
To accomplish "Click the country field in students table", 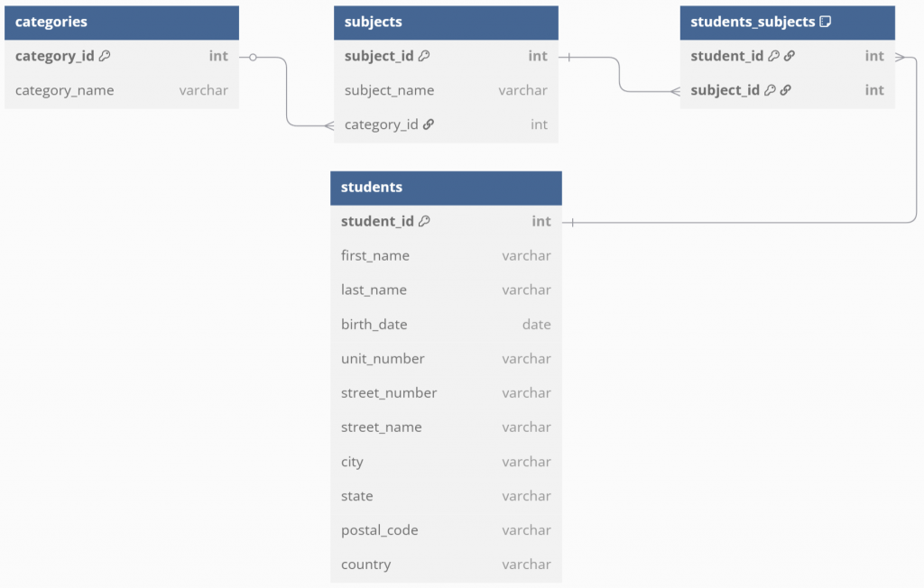I will 446,565.
